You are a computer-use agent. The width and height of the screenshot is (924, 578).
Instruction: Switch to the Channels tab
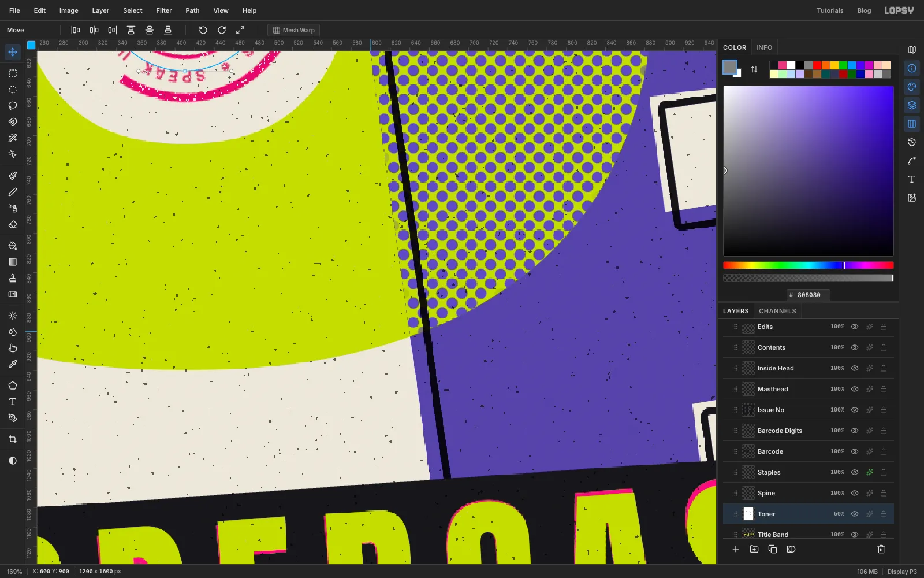(777, 311)
